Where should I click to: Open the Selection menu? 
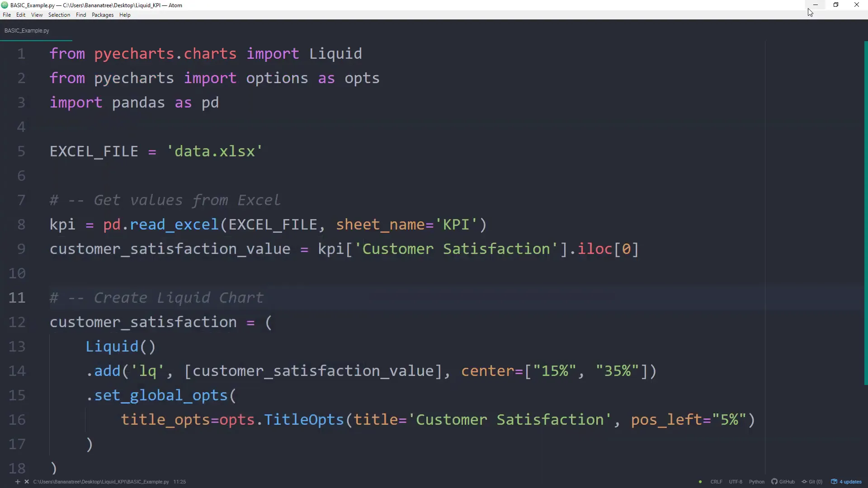[x=59, y=15]
